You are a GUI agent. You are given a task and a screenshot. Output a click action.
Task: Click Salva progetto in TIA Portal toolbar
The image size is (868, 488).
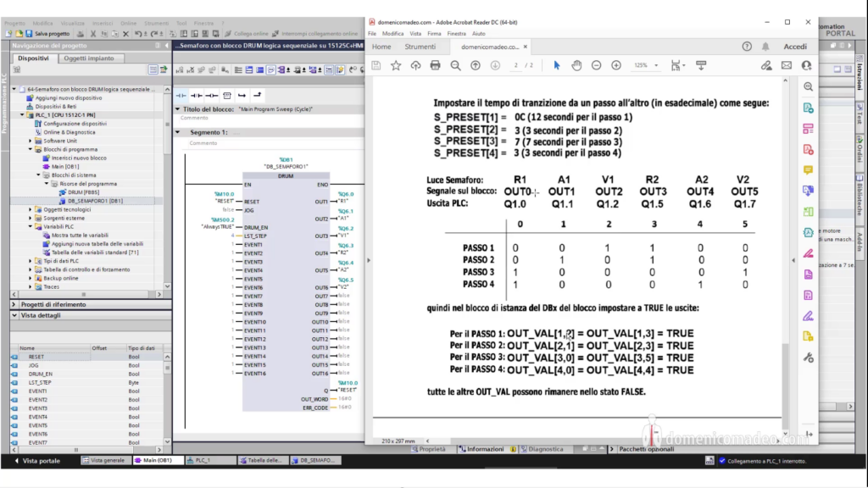[x=49, y=33]
